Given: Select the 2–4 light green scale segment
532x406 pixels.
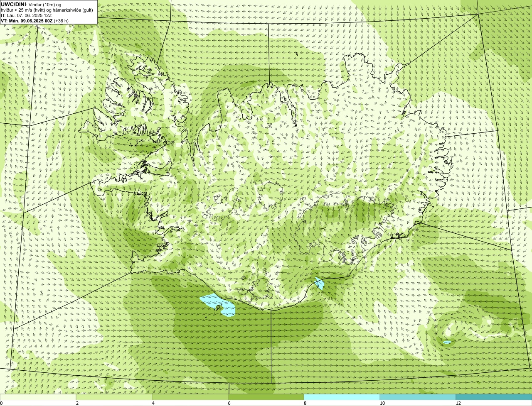Looking at the screenshot, I should pos(114,397).
